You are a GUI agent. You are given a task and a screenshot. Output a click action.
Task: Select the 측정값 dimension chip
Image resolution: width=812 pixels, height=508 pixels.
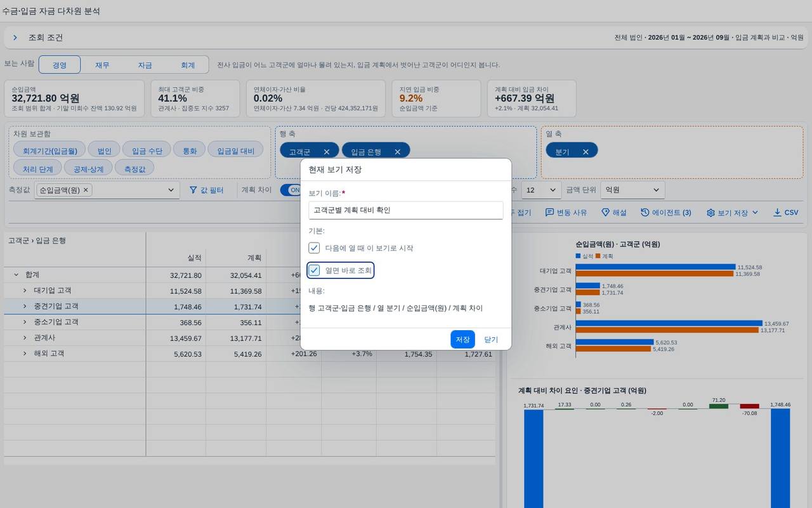134,169
